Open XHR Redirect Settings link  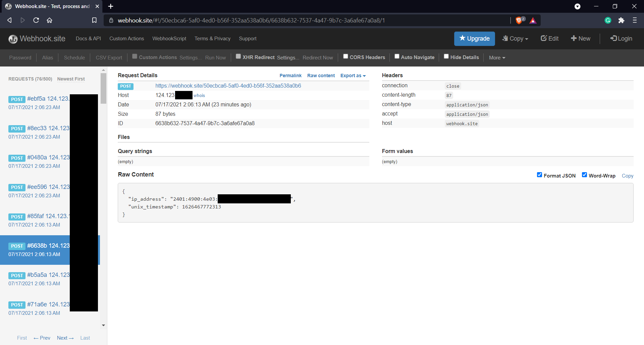coord(288,58)
